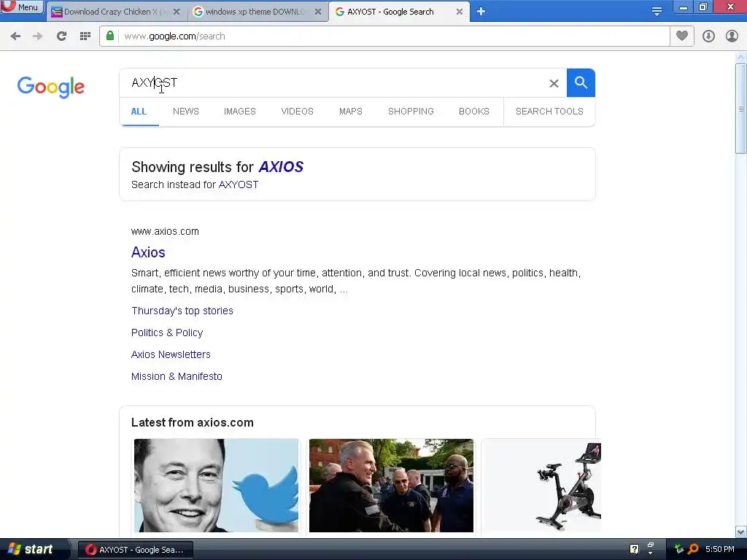Open the user account icon
Viewport: 747px width, 560px height.
tap(732, 36)
